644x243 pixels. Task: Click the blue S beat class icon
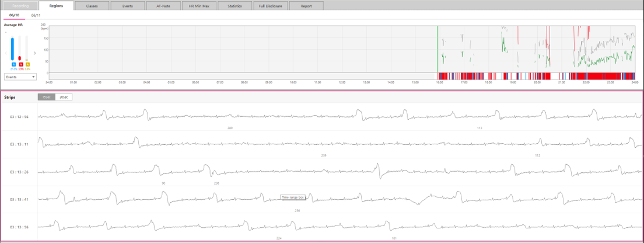(x=13, y=65)
